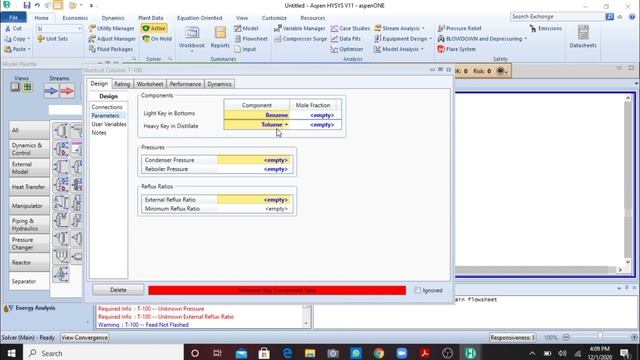640x360 pixels.
Task: Open the Toluene heavy key dropdown
Action: pyautogui.click(x=286, y=124)
